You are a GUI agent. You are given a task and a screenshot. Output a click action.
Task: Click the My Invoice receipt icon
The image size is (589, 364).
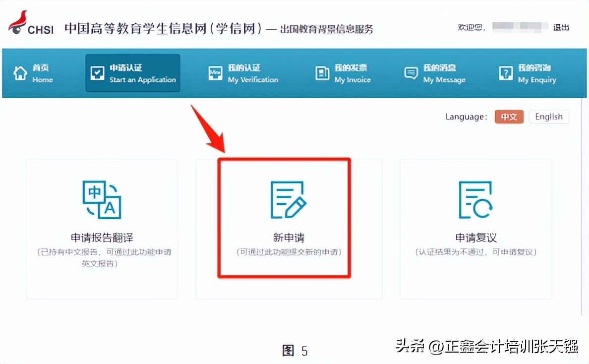click(x=322, y=72)
